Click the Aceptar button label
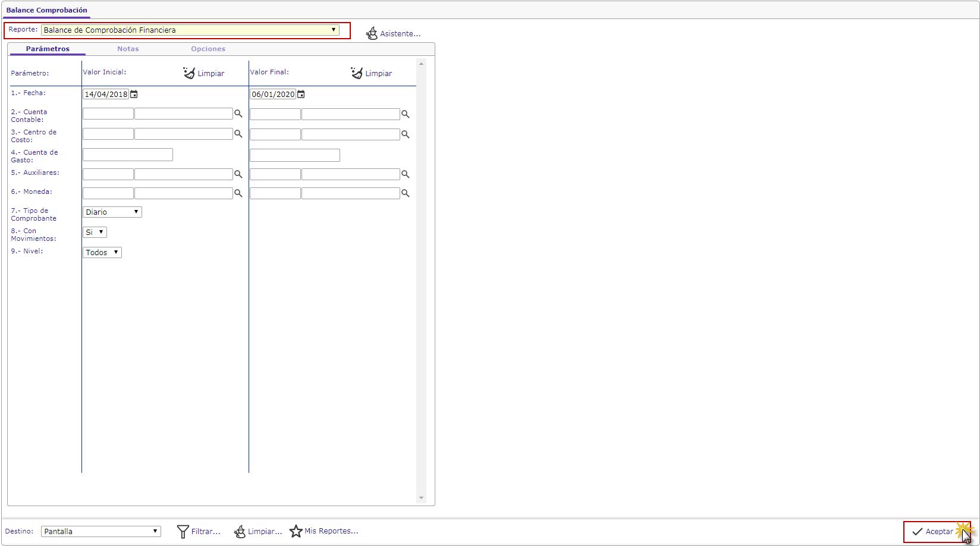Screen dimensions: 980x546 940,532
